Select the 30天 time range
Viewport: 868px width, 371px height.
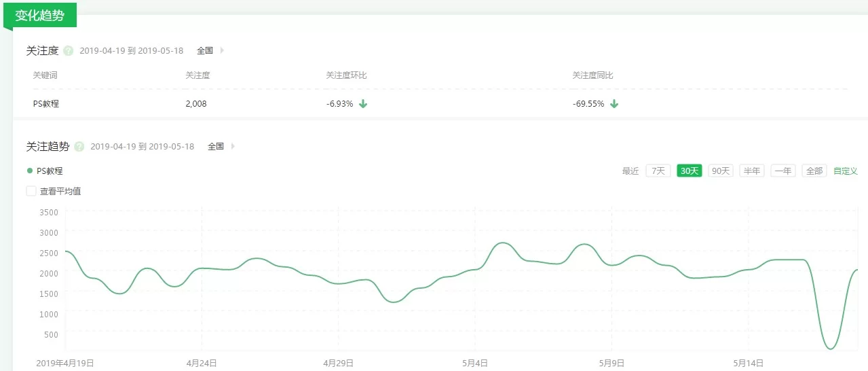tap(690, 171)
